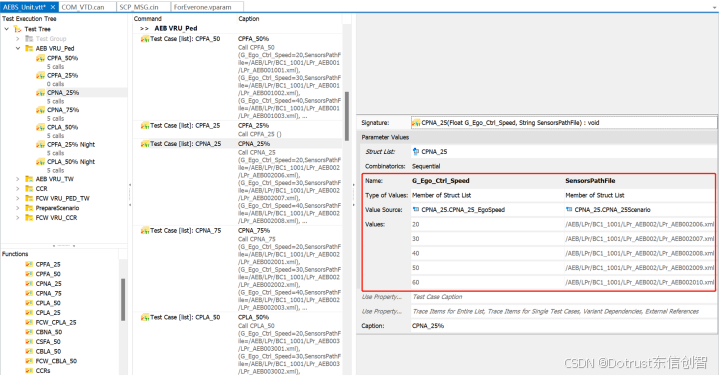719x376 pixels.
Task: Select CPNA_25% test case icon in tree
Action: 40,93
